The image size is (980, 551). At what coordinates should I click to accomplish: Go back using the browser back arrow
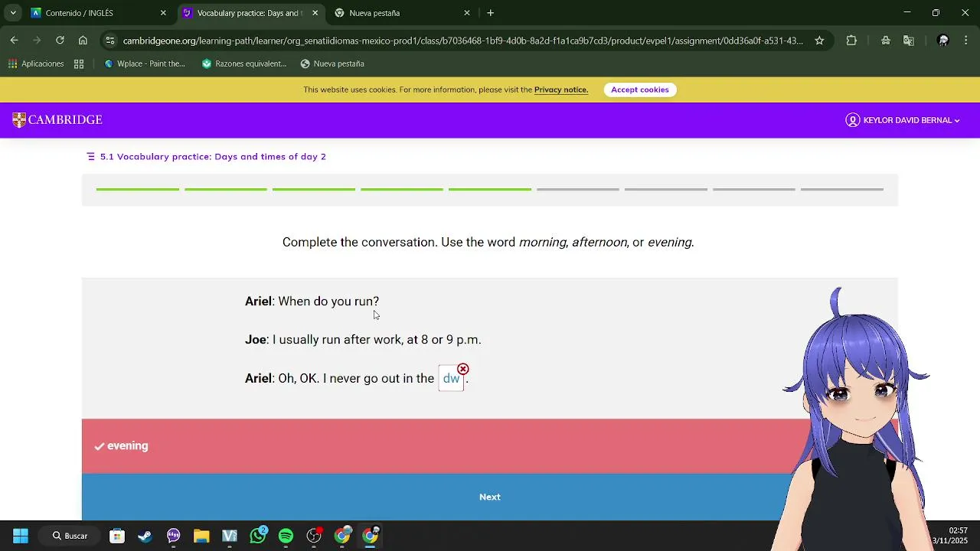pyautogui.click(x=15, y=41)
